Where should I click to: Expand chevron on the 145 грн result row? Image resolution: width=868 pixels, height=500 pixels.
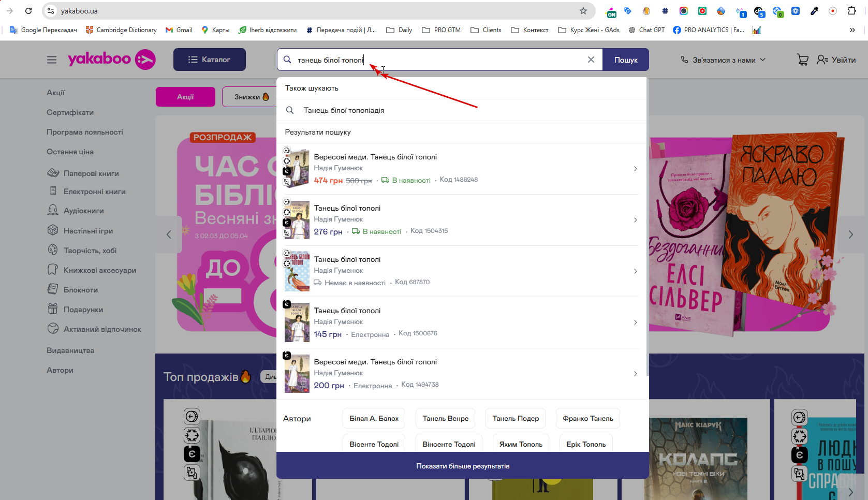click(636, 322)
